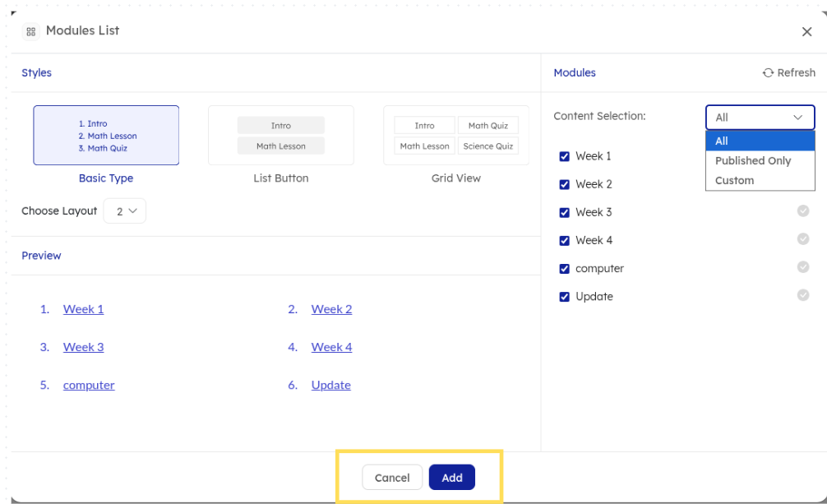This screenshot has height=504, width=827.
Task: Choose the List Button style thumbnail
Action: tap(281, 136)
